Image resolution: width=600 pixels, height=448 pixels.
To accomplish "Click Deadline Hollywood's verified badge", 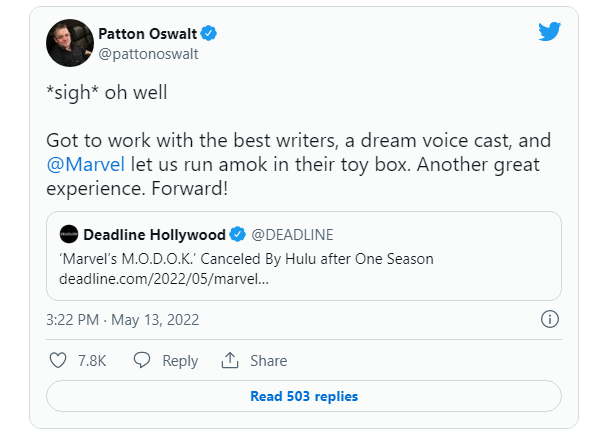I will point(238,235).
